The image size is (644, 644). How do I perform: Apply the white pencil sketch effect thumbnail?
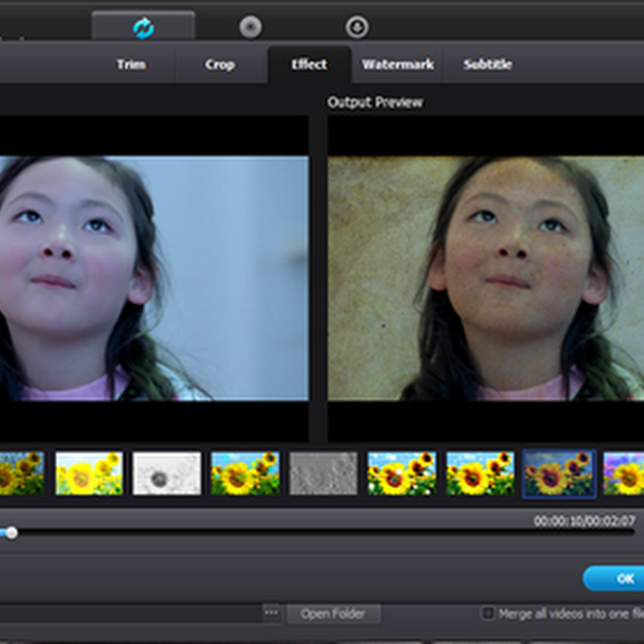(167, 473)
